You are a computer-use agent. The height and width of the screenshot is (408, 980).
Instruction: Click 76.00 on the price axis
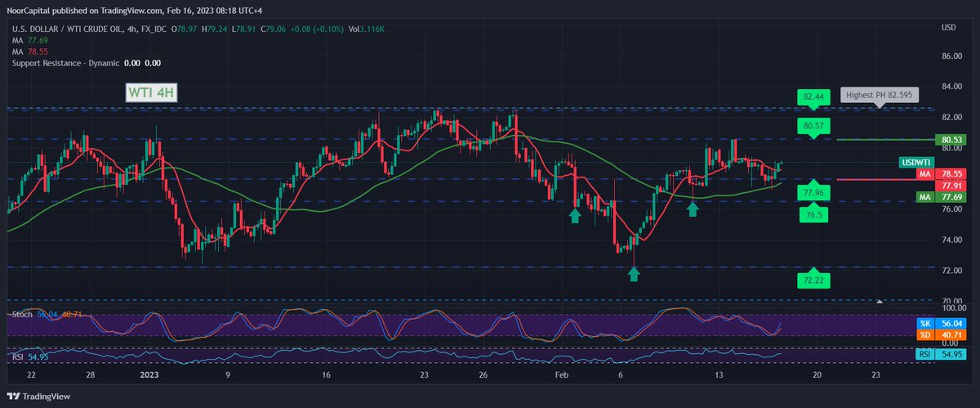pyautogui.click(x=952, y=209)
